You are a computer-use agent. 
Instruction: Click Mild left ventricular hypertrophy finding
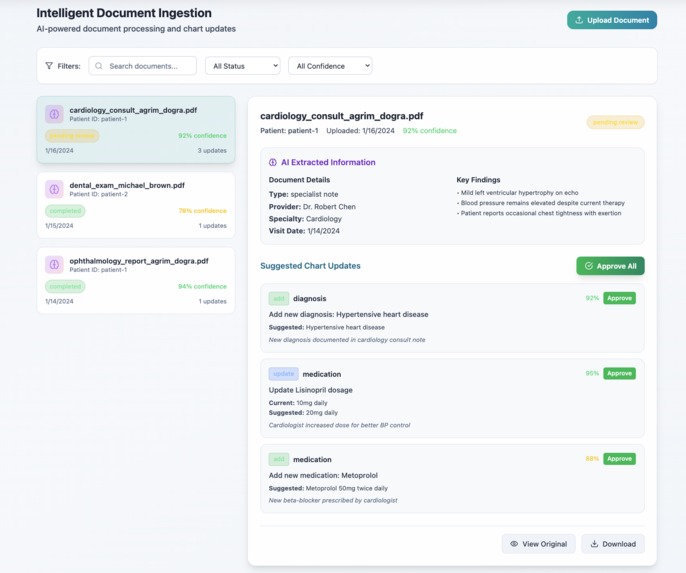[x=518, y=192]
